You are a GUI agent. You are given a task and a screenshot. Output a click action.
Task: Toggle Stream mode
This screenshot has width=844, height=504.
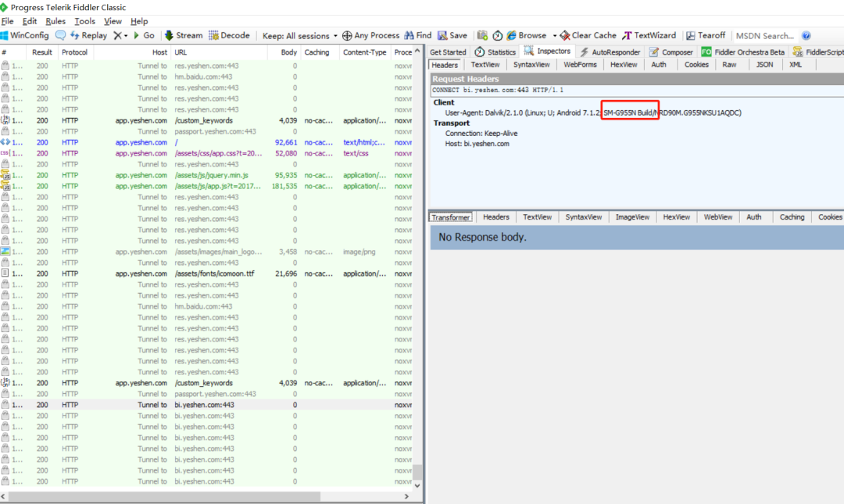pos(184,35)
